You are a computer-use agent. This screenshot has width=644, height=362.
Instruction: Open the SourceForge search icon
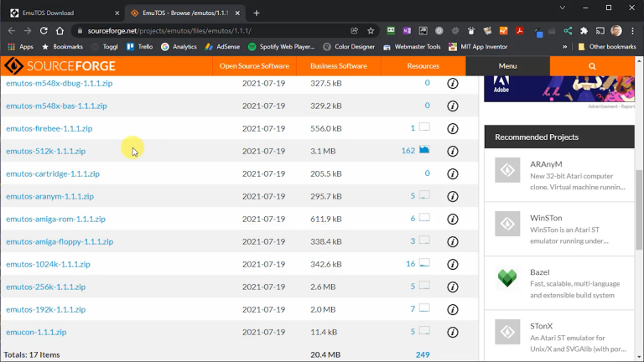(592, 66)
